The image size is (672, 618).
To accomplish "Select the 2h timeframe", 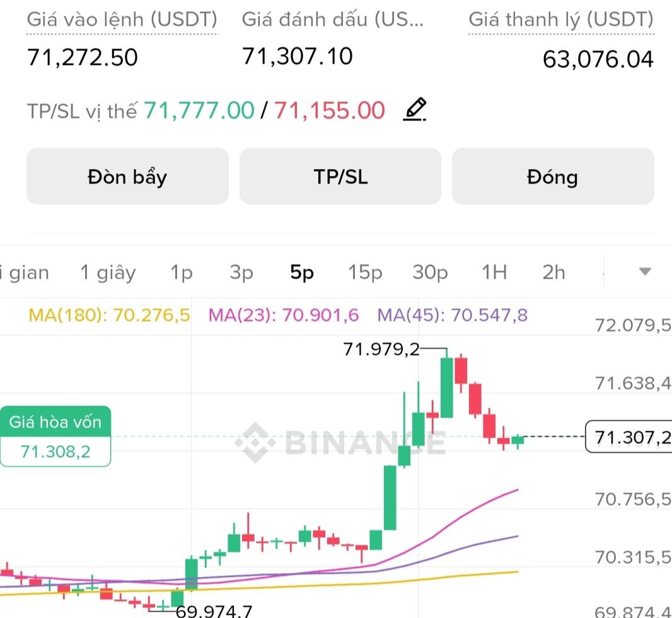I will point(553,272).
